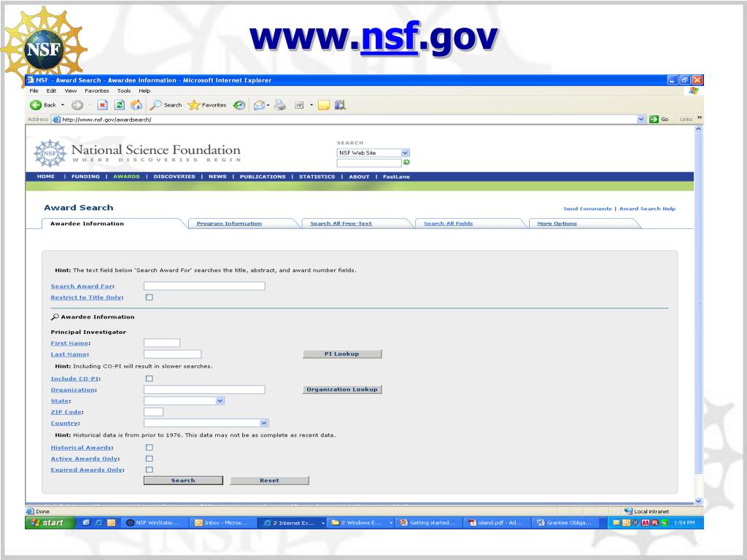The width and height of the screenshot is (747, 560).
Task: Check the Restrict to Title Only checkbox
Action: pos(149,297)
